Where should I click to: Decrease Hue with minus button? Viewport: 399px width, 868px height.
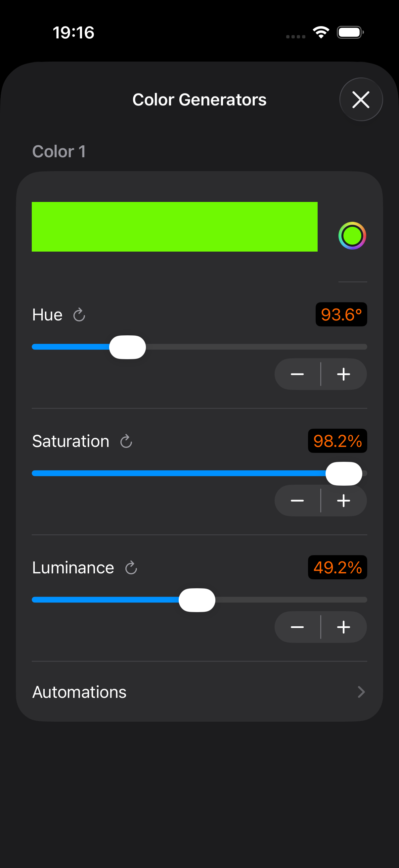point(297,374)
